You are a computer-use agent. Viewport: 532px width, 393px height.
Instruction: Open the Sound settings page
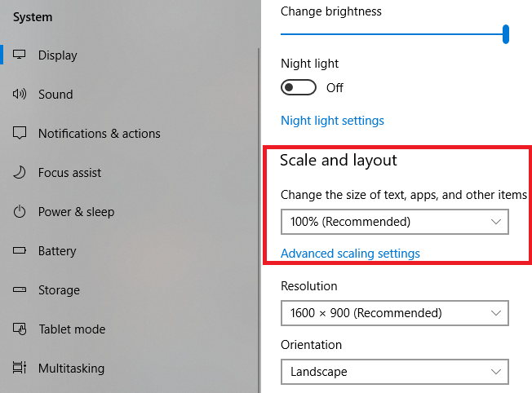pos(55,95)
